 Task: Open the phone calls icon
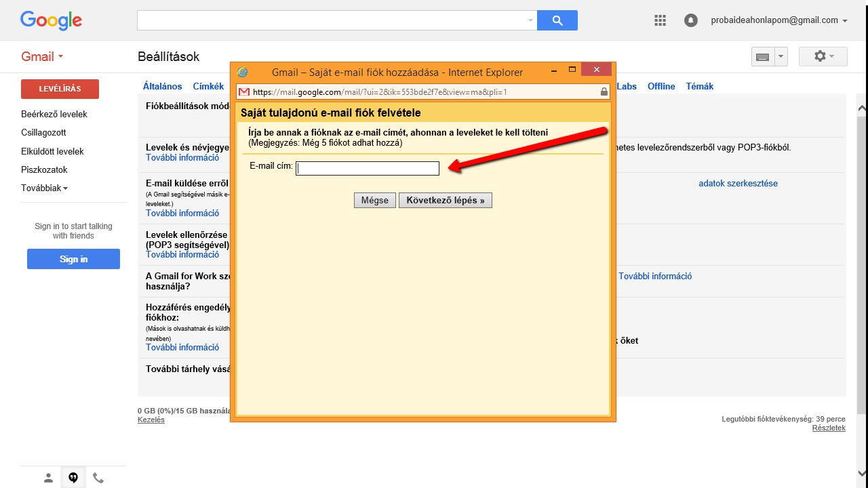pos(98,478)
